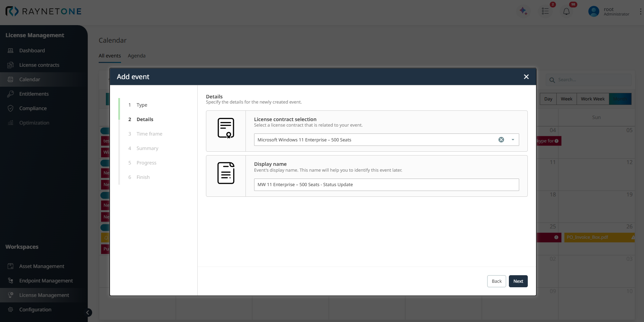The width and height of the screenshot is (644, 322).
Task: Expand the license contract dropdown arrow
Action: tap(513, 140)
